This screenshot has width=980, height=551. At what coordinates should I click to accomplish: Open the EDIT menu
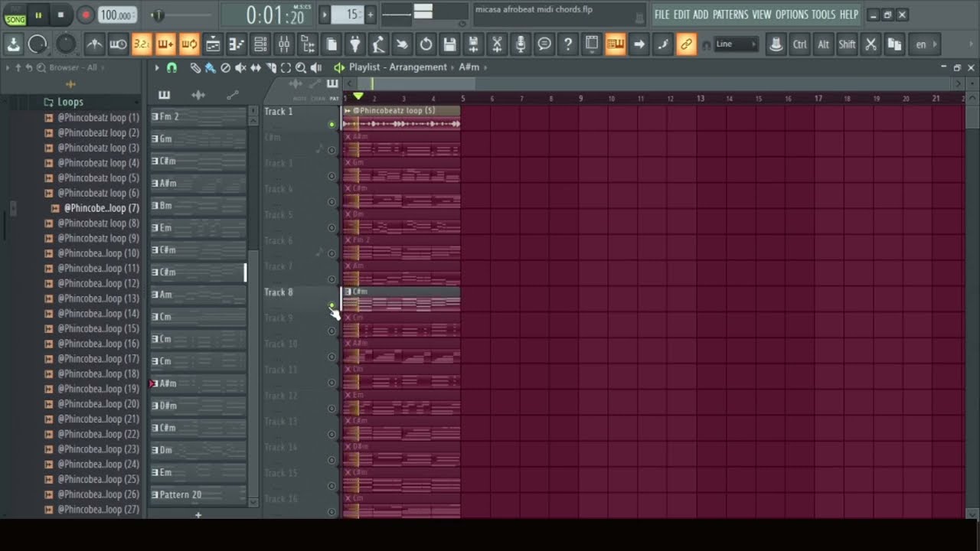[681, 15]
